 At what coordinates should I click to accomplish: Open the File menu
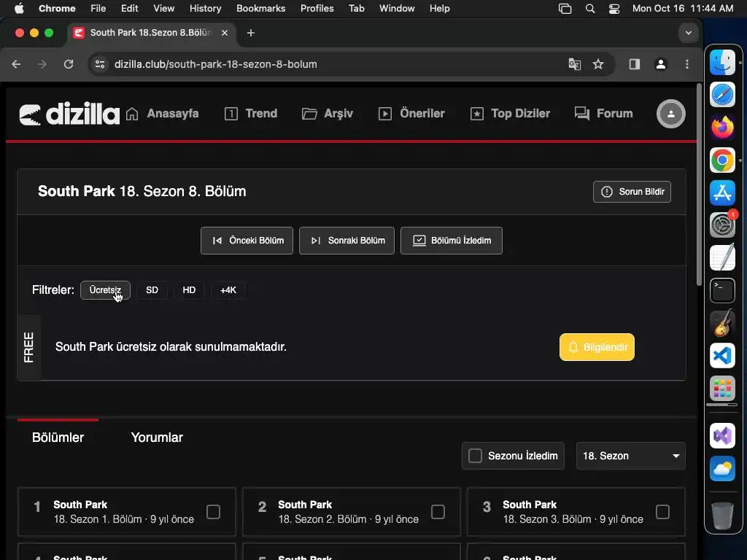point(98,8)
